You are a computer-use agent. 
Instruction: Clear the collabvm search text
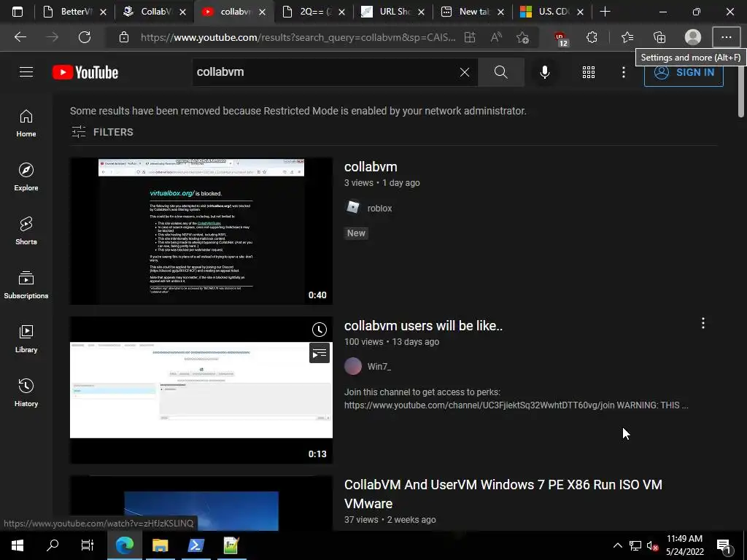(x=465, y=72)
